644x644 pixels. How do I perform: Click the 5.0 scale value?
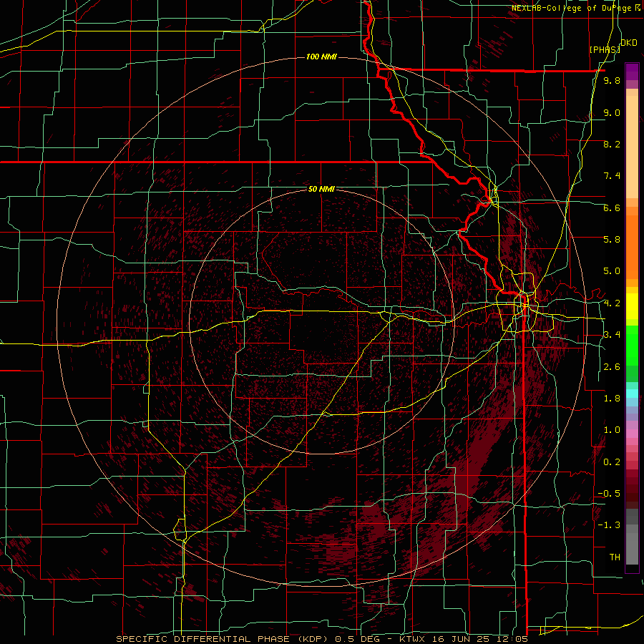tap(612, 271)
